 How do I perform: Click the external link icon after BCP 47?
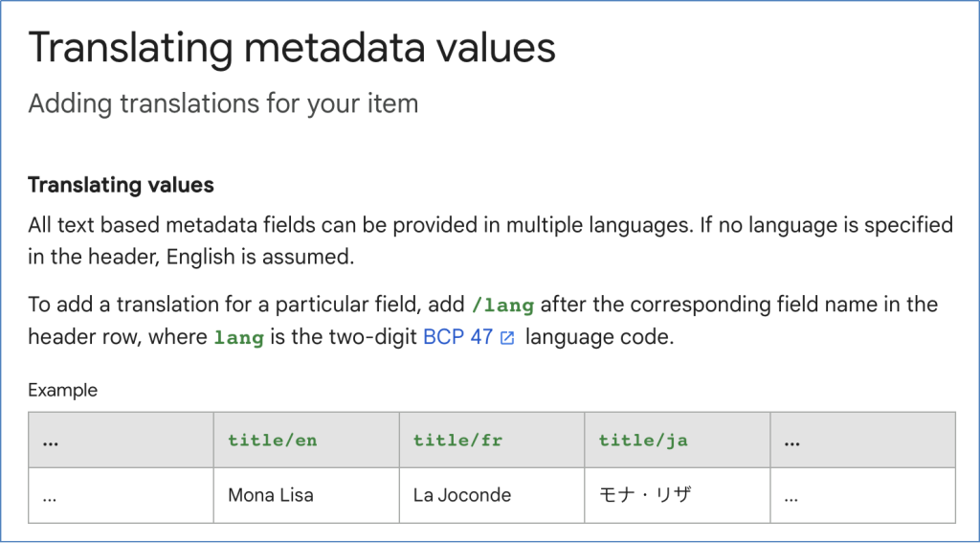507,338
